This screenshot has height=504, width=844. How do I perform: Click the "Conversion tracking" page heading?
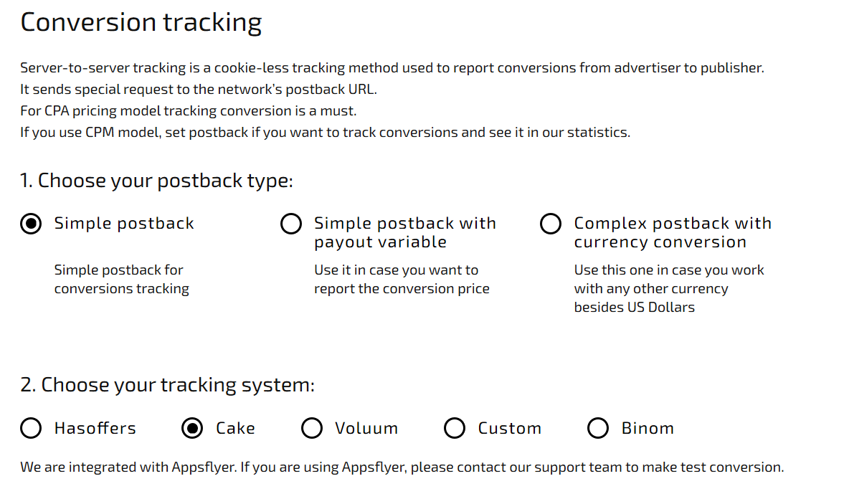click(x=141, y=23)
